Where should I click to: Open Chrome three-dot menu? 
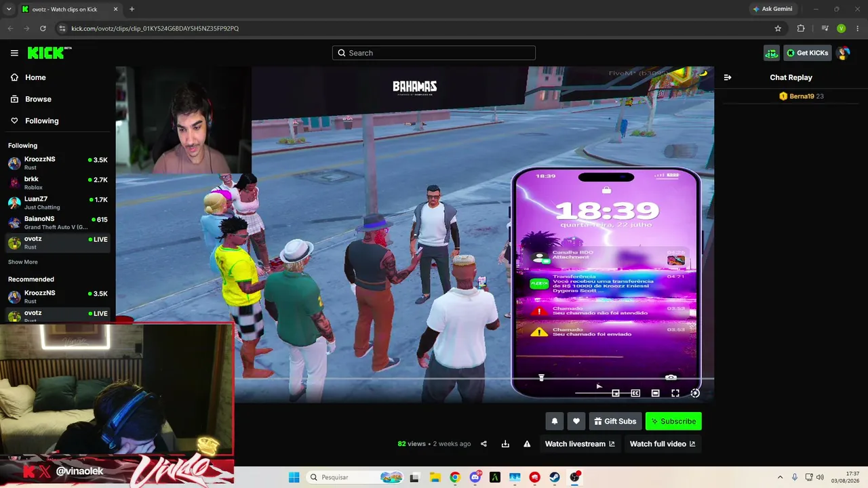857,28
